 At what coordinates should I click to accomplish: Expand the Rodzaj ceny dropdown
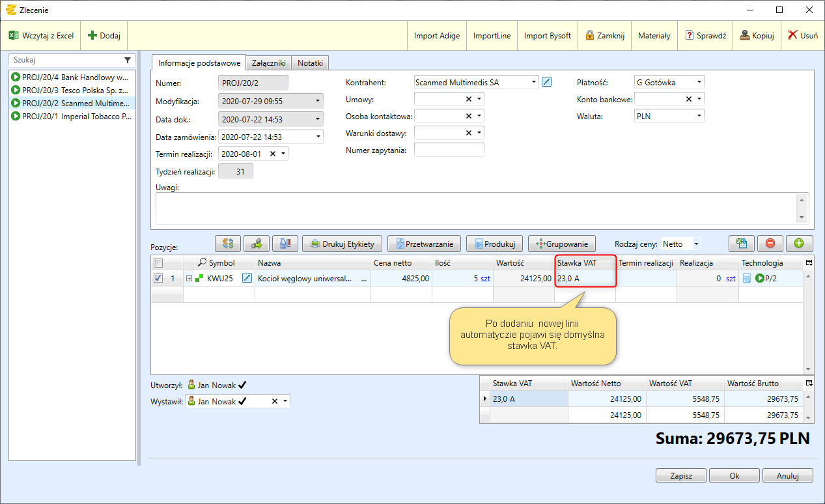696,244
